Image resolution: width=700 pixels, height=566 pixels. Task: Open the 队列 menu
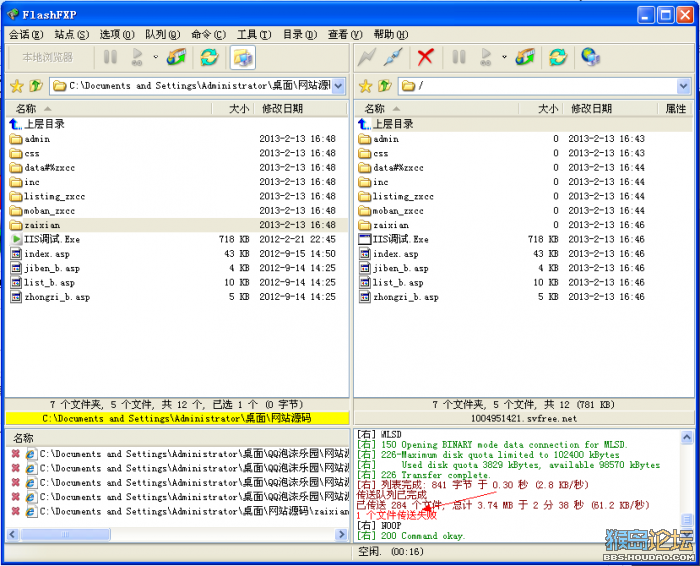coord(163,34)
